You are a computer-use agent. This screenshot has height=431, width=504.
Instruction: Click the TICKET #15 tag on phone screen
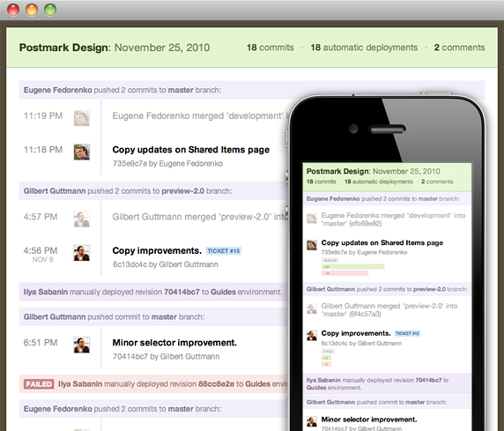click(407, 333)
